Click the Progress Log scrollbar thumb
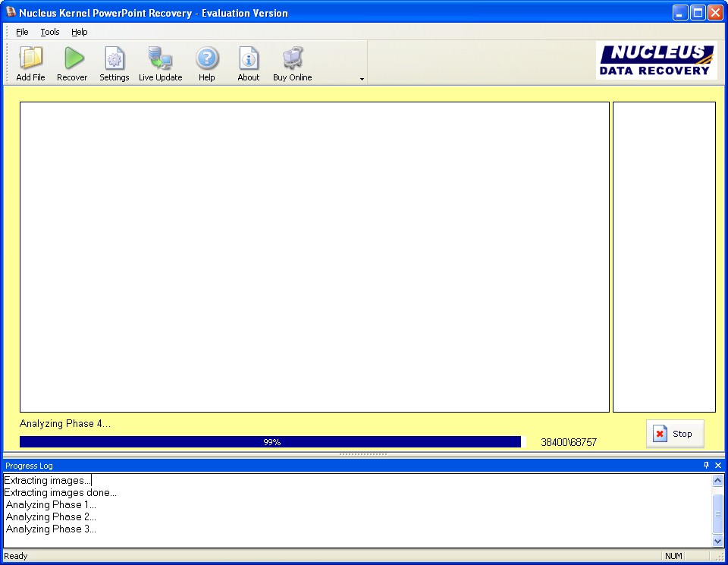This screenshot has width=728, height=565. coord(717,514)
